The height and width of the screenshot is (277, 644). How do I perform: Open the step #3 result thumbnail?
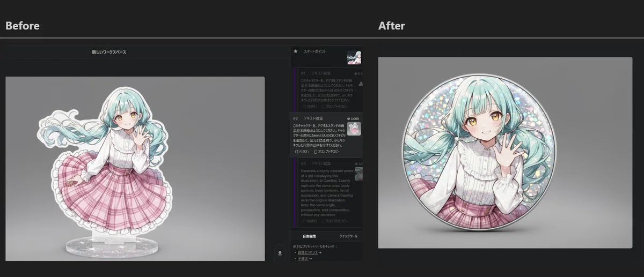[358, 173]
